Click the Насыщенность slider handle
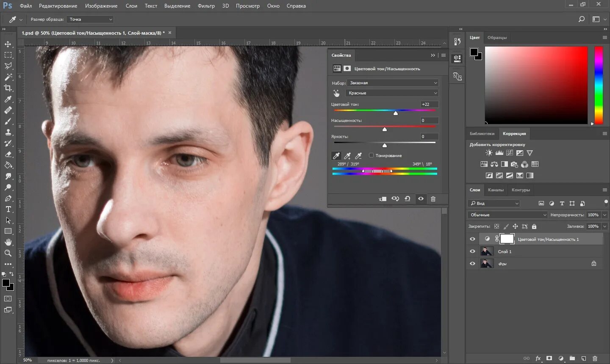This screenshot has width=610, height=364. (385, 129)
